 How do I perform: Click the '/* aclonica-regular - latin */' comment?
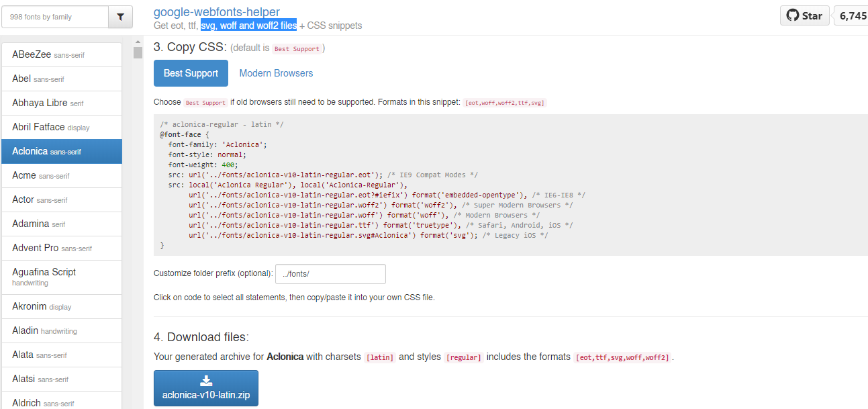222,124
